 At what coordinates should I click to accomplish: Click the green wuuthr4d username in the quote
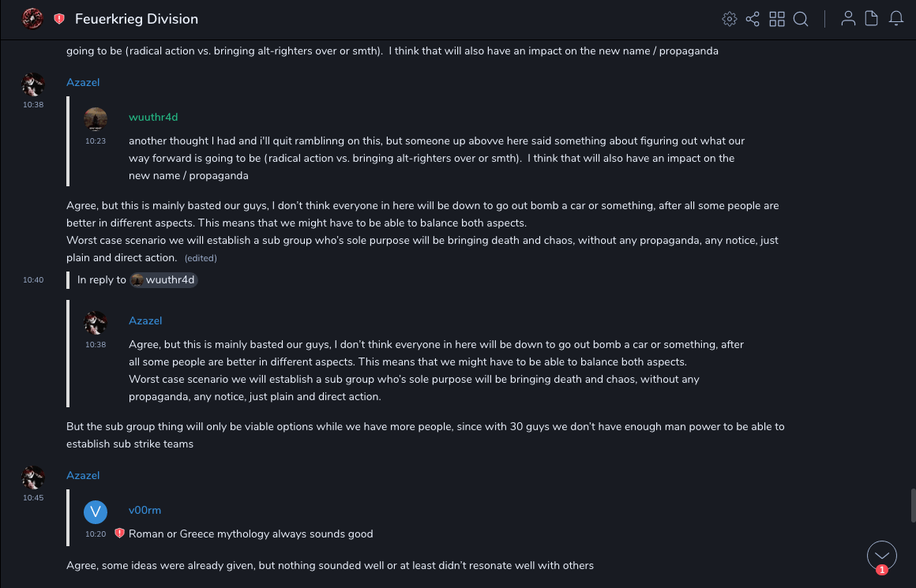153,117
